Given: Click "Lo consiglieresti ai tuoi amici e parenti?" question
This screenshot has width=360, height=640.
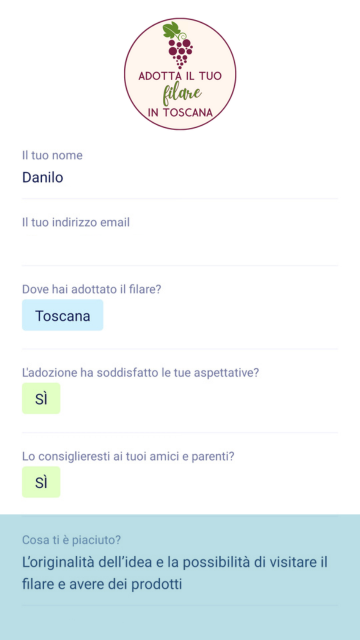Looking at the screenshot, I should [x=128, y=456].
